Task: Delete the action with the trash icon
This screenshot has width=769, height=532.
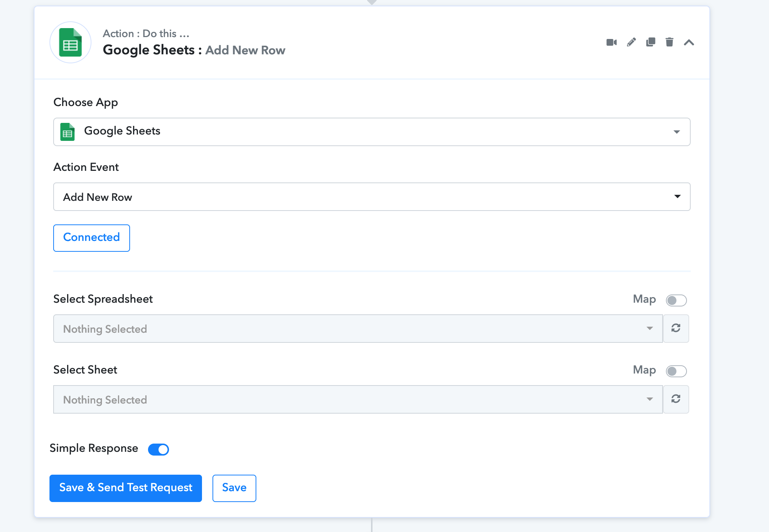Action: coord(670,42)
